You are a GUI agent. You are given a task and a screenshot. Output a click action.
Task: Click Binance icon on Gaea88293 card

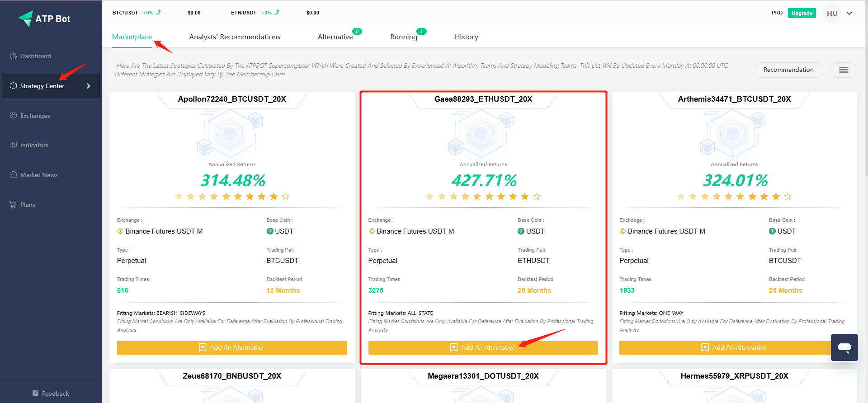tap(372, 231)
